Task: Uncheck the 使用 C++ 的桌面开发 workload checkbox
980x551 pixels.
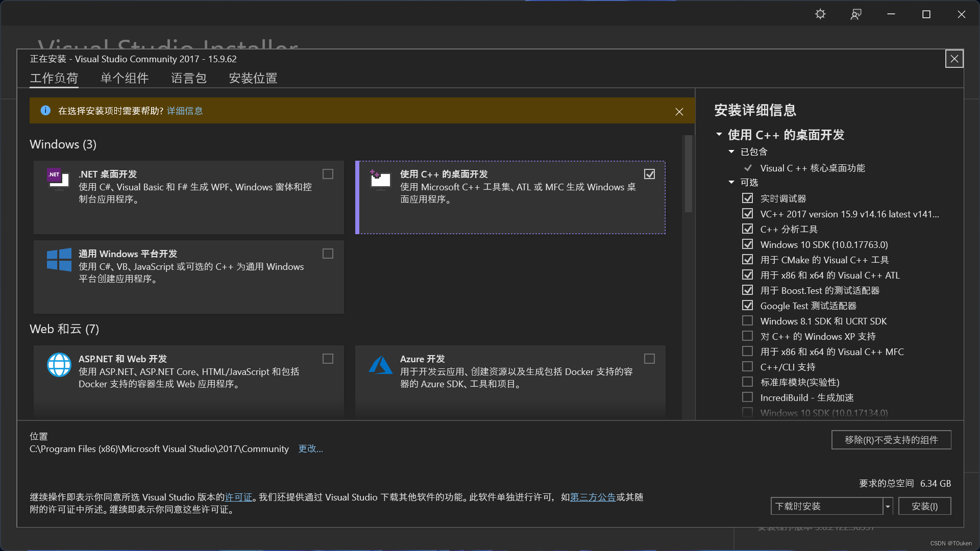Action: 649,174
